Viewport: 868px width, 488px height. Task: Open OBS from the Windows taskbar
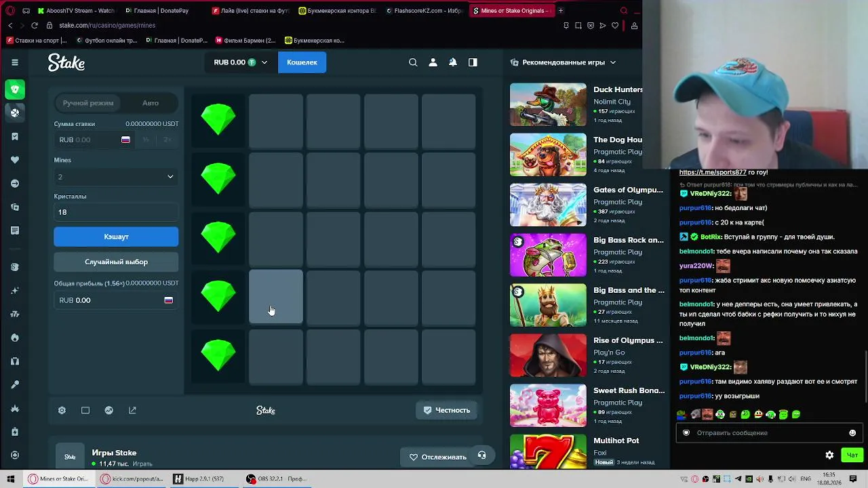pyautogui.click(x=278, y=479)
